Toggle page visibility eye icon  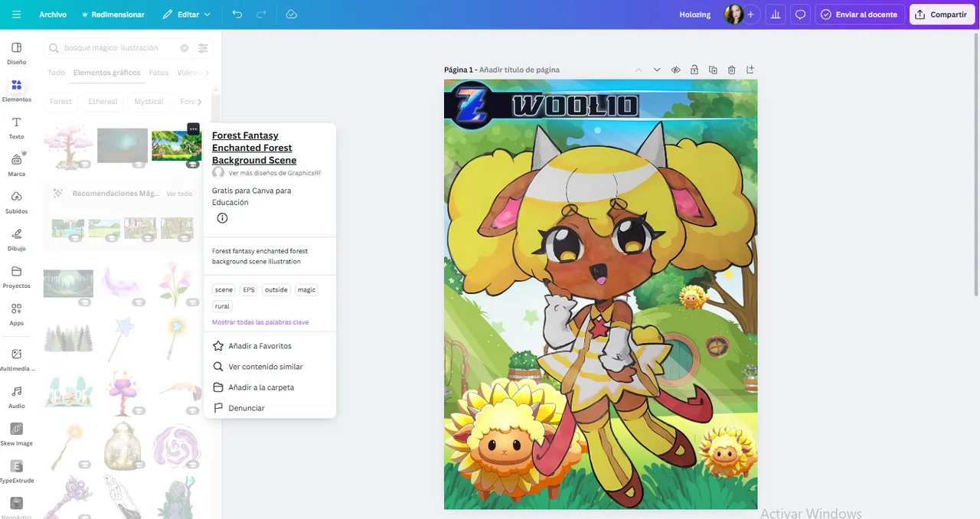(x=676, y=70)
